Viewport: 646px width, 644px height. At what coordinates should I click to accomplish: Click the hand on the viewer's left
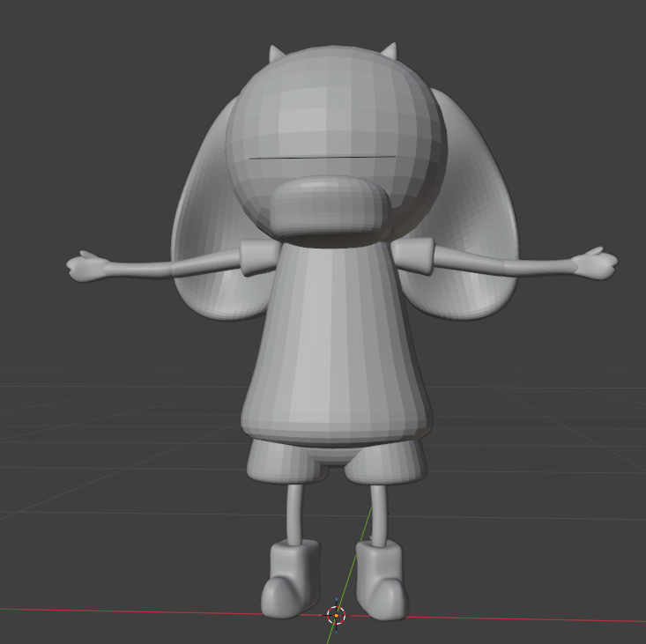point(87,266)
